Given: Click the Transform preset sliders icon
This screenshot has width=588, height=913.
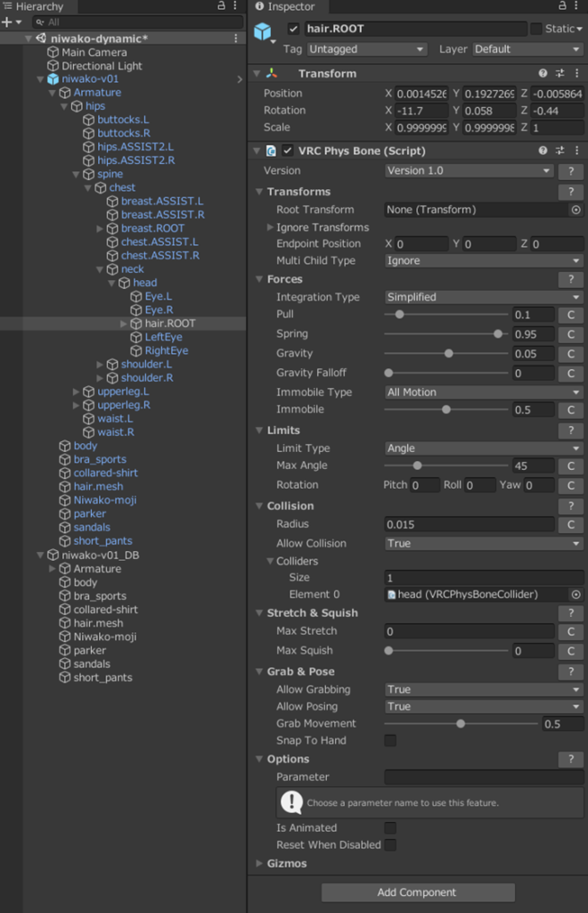Looking at the screenshot, I should coord(560,74).
